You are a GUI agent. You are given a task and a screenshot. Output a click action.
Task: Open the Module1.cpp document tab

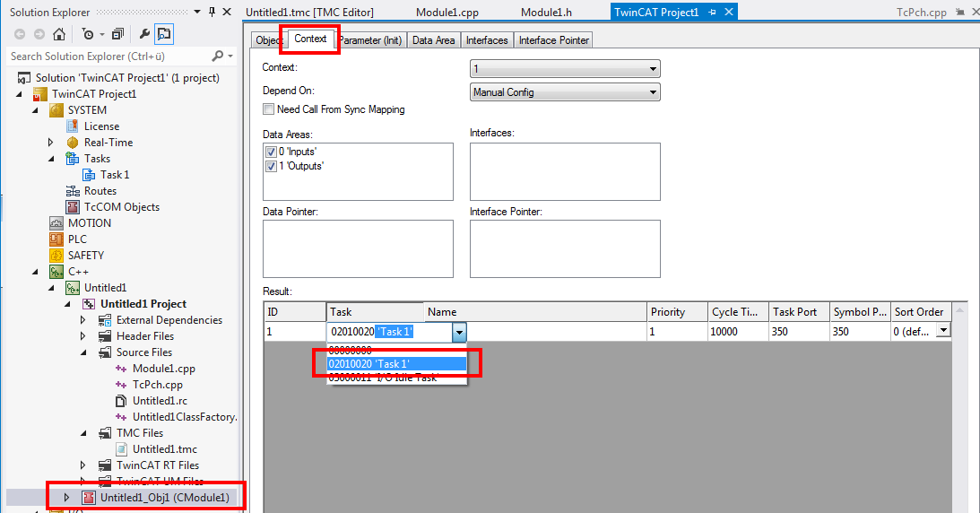[x=447, y=12]
